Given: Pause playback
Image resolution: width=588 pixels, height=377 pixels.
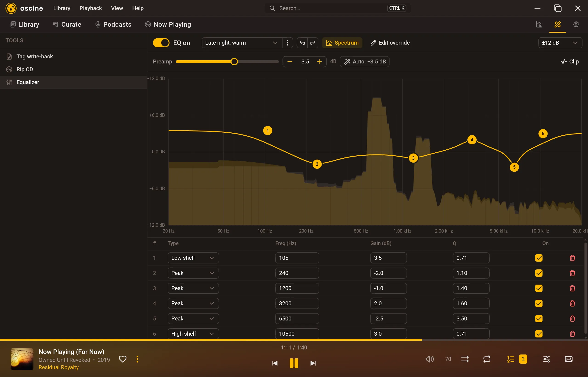Looking at the screenshot, I should pyautogui.click(x=294, y=363).
